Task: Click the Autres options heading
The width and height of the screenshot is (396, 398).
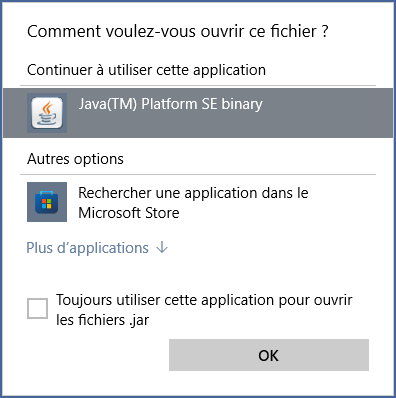Action: (x=75, y=159)
